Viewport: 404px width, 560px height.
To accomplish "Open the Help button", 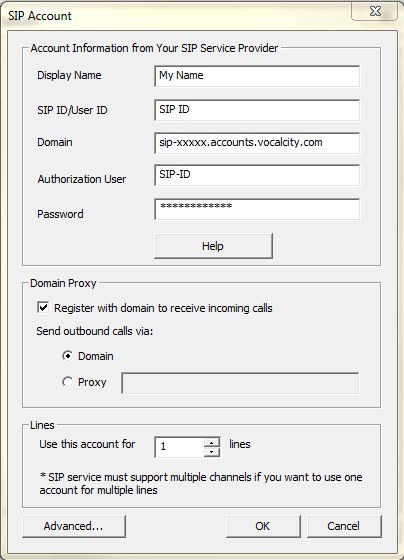I will (213, 246).
